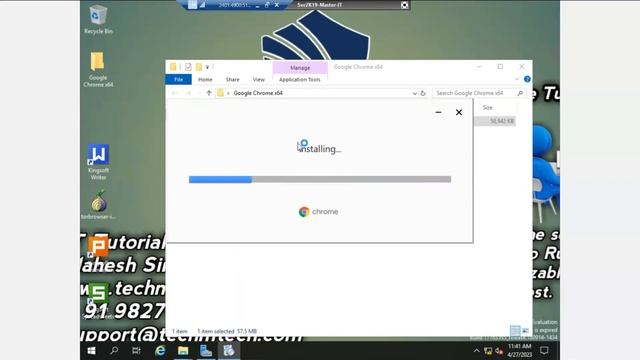Switch to the View ribbon tab
Screen dimensions: 640x360
click(x=258, y=80)
